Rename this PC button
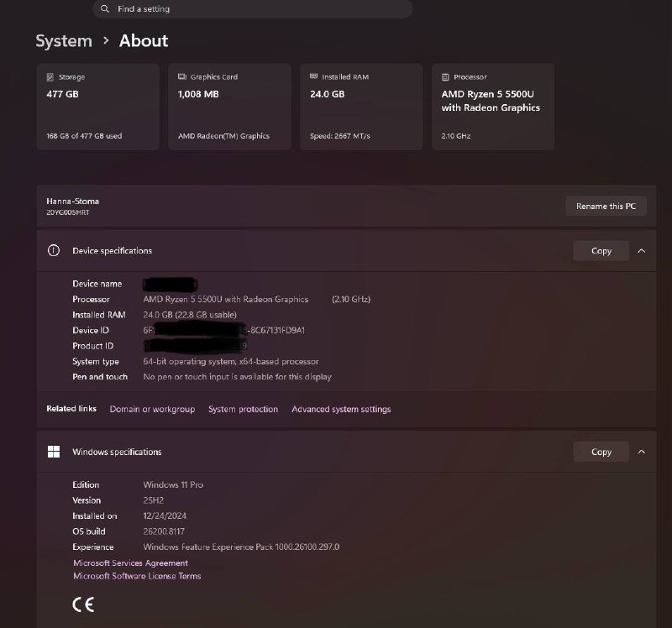Image resolution: width=672 pixels, height=628 pixels. tap(606, 207)
